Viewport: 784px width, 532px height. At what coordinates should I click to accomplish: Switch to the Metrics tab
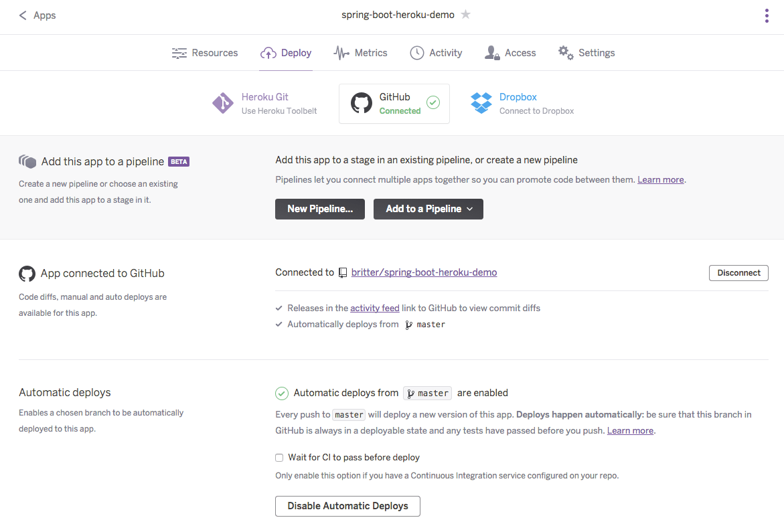pyautogui.click(x=361, y=53)
